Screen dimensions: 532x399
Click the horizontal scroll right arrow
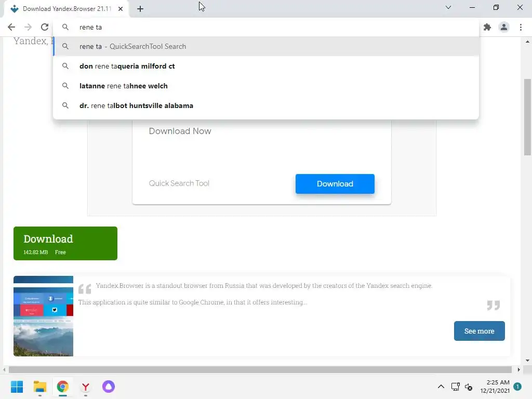coord(519,369)
